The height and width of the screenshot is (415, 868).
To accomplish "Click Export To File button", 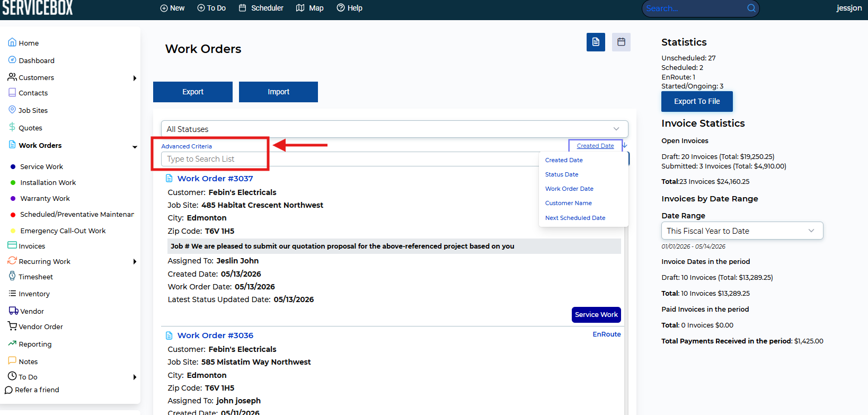I will tap(697, 101).
